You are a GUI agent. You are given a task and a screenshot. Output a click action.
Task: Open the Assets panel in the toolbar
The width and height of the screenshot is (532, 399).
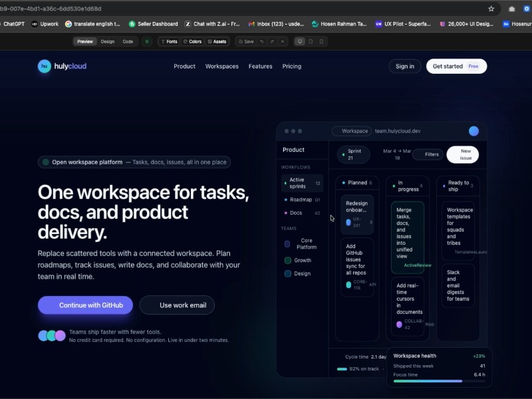pyautogui.click(x=217, y=41)
